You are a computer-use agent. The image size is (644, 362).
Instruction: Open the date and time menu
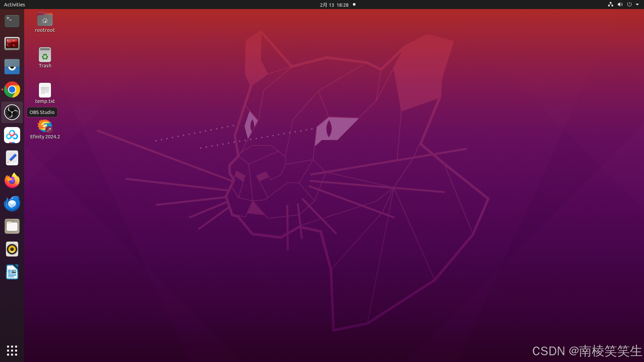pyautogui.click(x=334, y=5)
